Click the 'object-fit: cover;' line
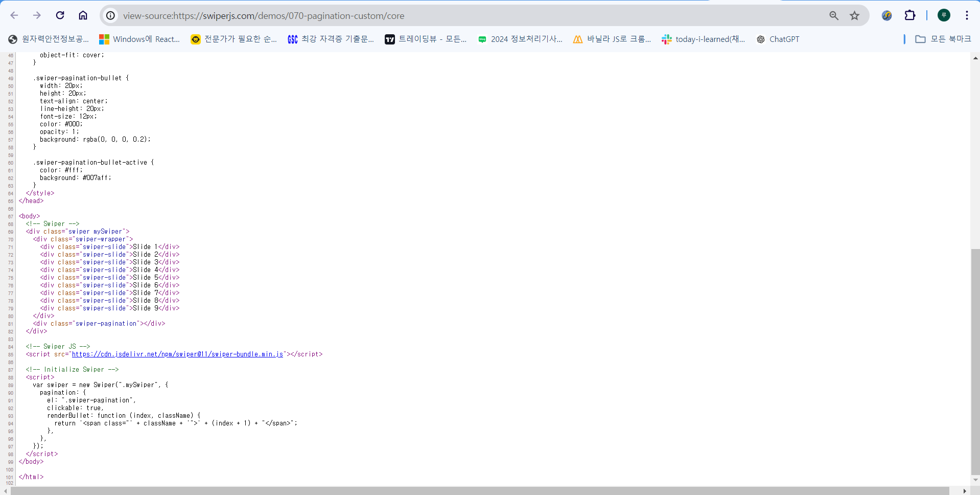The width and height of the screenshot is (980, 495). (72, 55)
